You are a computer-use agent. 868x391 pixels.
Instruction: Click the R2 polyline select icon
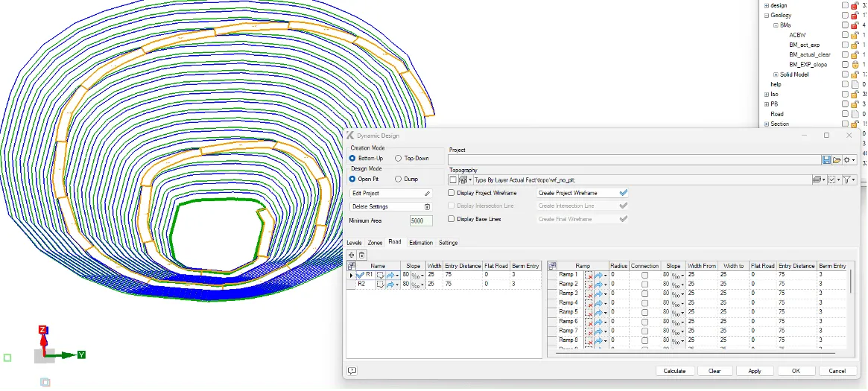pos(380,284)
